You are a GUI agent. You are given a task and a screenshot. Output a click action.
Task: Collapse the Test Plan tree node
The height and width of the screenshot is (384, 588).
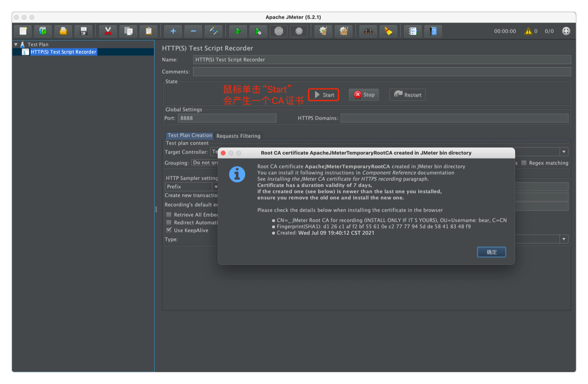coord(16,44)
